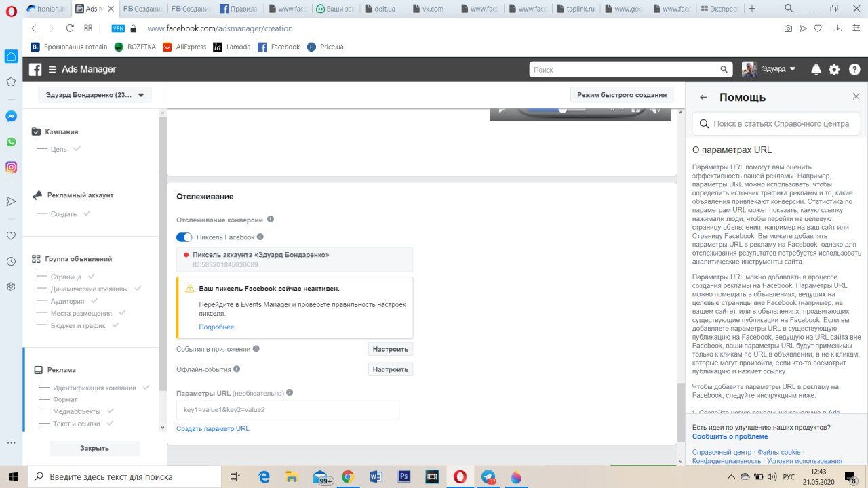Switch to the doit.ua browser tab
868x488 pixels.
(384, 9)
